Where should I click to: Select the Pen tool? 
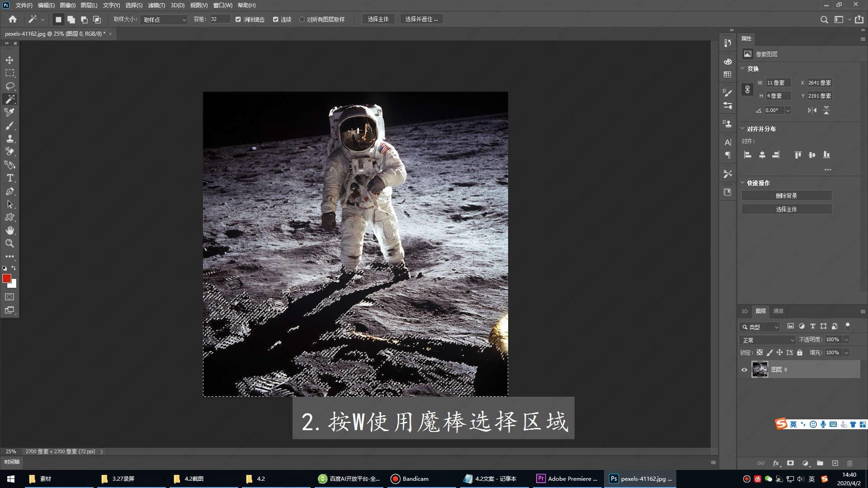pyautogui.click(x=9, y=191)
